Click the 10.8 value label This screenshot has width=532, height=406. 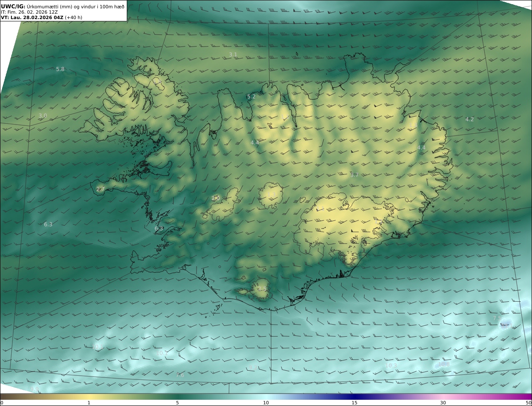tap(444, 365)
